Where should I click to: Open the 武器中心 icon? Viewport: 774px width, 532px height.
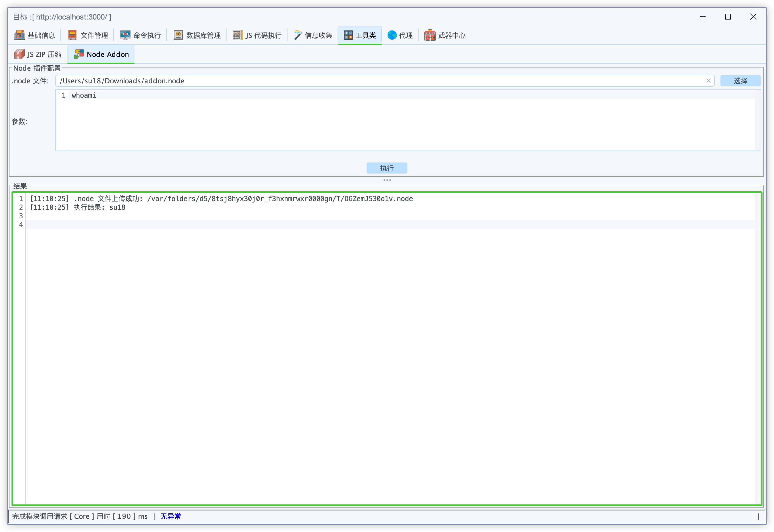coord(430,35)
